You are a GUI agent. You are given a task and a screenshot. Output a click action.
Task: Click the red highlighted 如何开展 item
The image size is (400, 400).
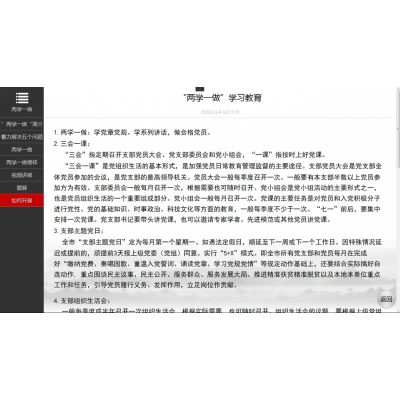click(22, 200)
